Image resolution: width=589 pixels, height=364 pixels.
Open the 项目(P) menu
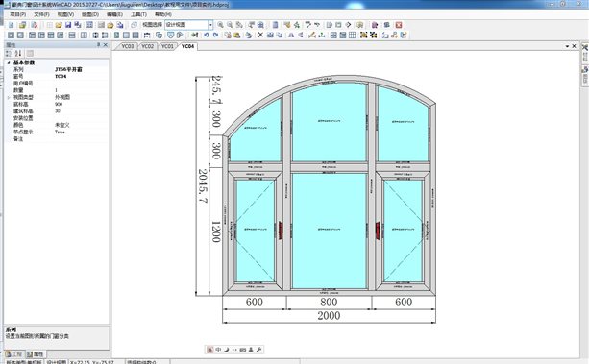[17, 14]
